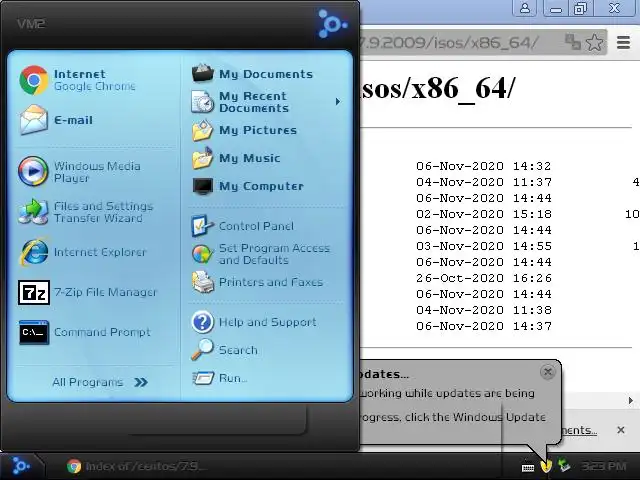The image size is (640, 480).
Task: Click the network tray icon beside clock
Action: click(564, 465)
